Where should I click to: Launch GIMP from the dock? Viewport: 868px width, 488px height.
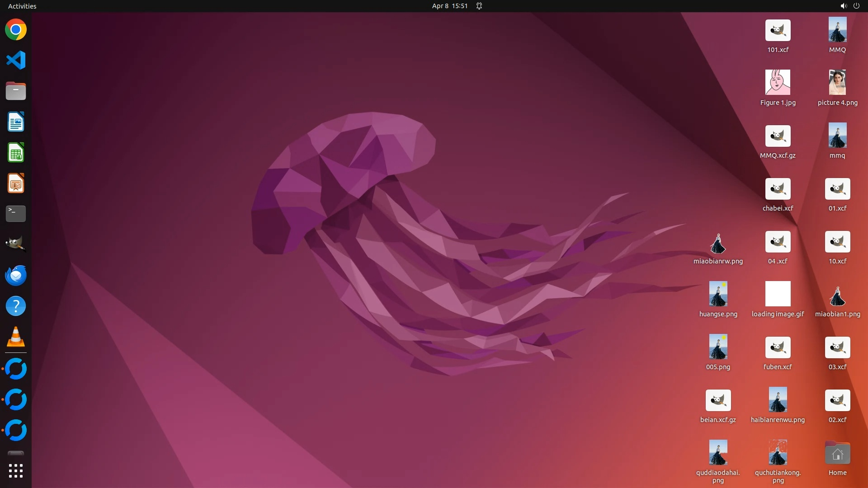click(16, 244)
